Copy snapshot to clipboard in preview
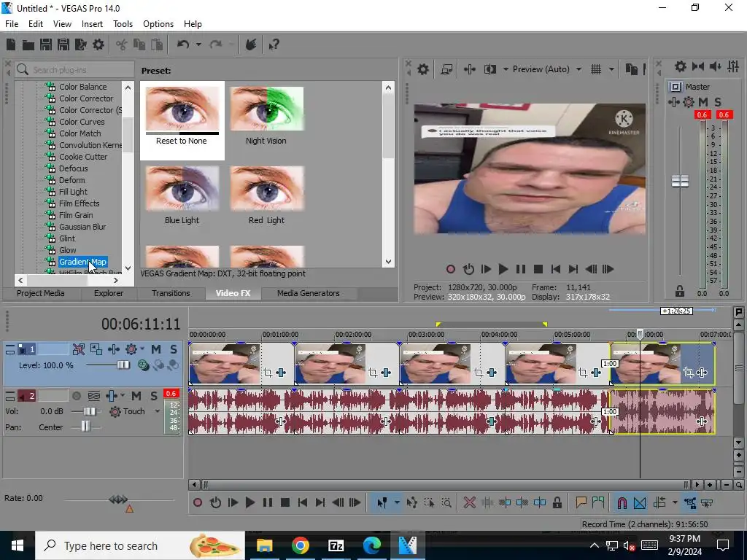 (x=631, y=69)
